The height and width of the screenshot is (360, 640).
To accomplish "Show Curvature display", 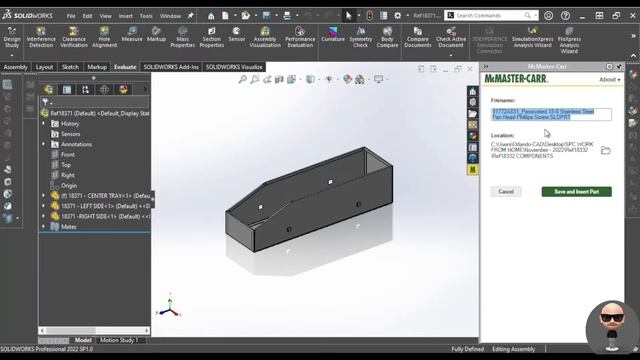I will click(x=333, y=35).
